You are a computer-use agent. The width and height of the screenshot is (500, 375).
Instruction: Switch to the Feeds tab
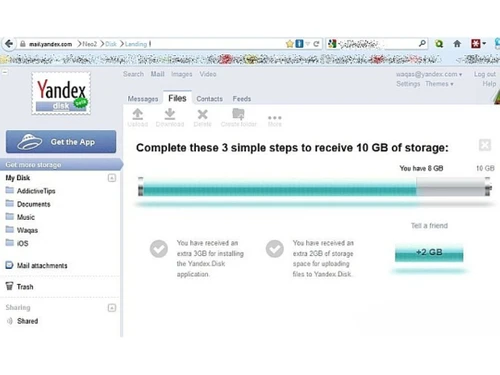coord(242,99)
